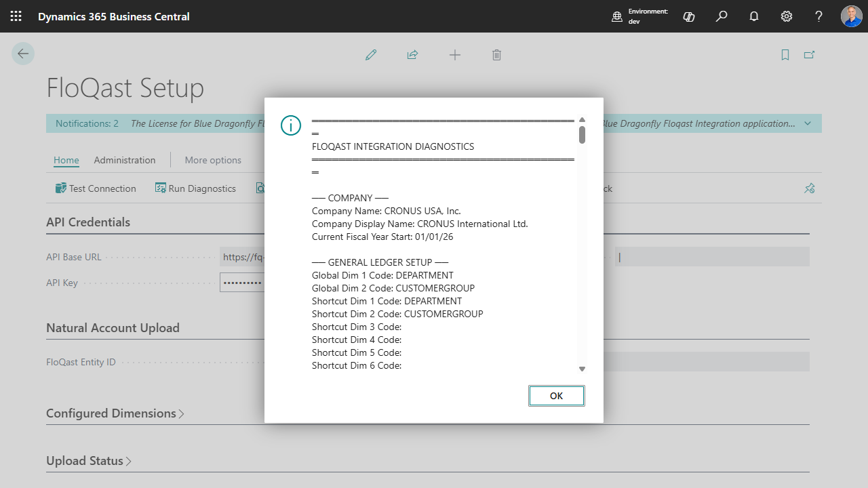
Task: Open the Copilot icon in header
Action: click(x=689, y=16)
